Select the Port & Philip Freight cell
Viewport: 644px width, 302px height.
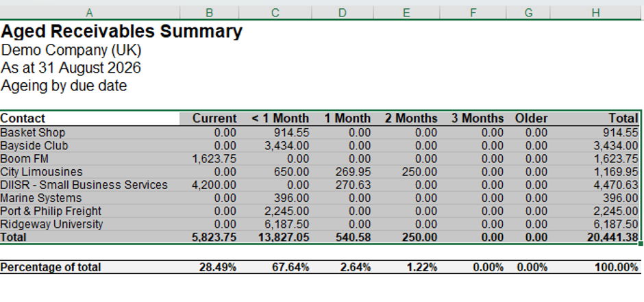90,212
